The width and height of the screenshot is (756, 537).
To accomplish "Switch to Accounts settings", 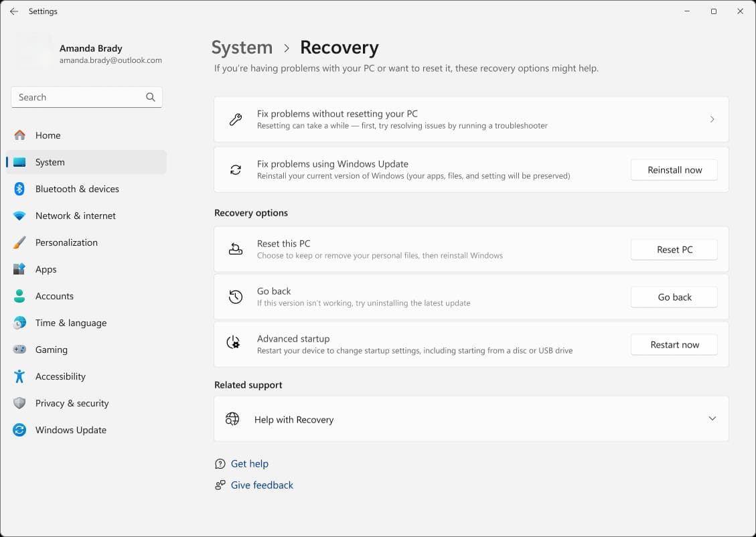I will [x=86, y=296].
